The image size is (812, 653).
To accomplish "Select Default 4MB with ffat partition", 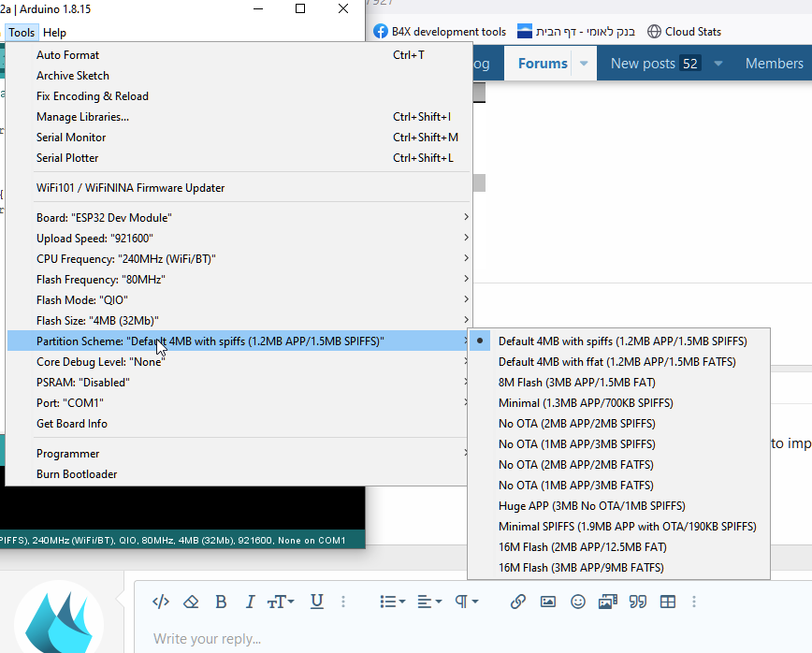I will (619, 362).
